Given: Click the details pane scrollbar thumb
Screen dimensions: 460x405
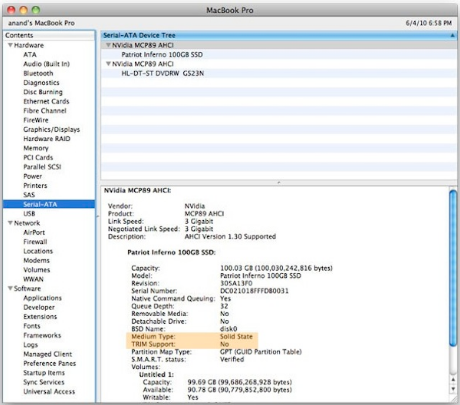Looking at the screenshot, I should click(453, 268).
